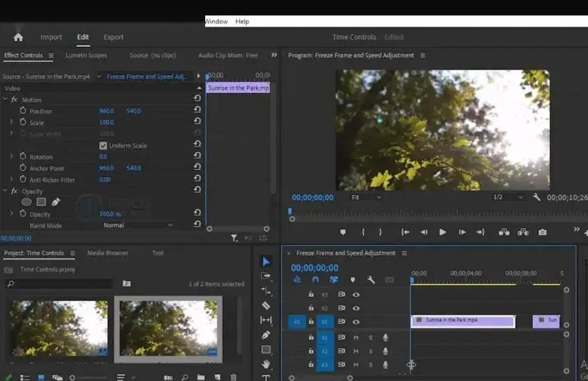
Task: Expand Scale property twirl arrow
Action: click(x=11, y=122)
